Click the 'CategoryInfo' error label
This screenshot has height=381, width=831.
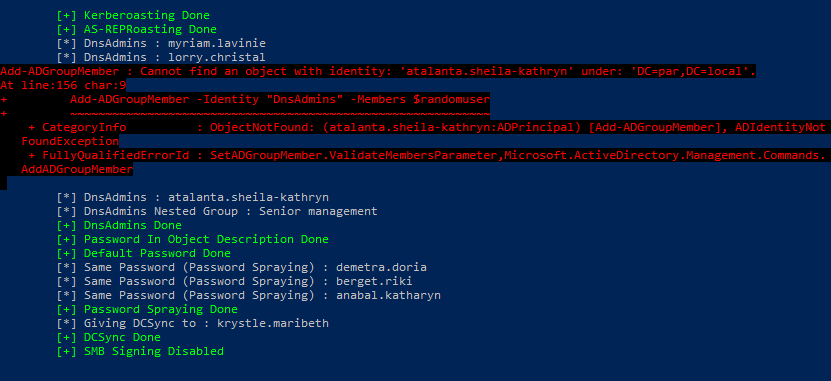point(84,127)
